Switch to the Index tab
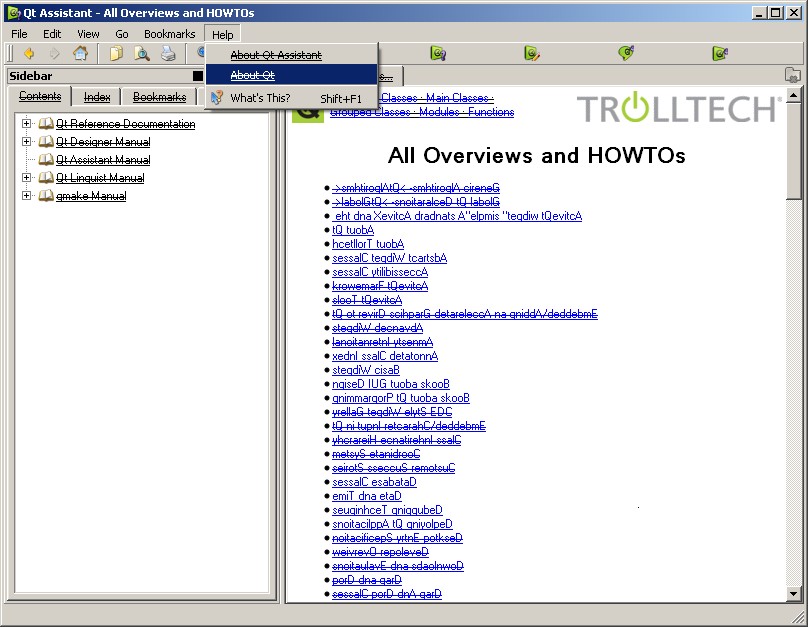 click(x=97, y=97)
